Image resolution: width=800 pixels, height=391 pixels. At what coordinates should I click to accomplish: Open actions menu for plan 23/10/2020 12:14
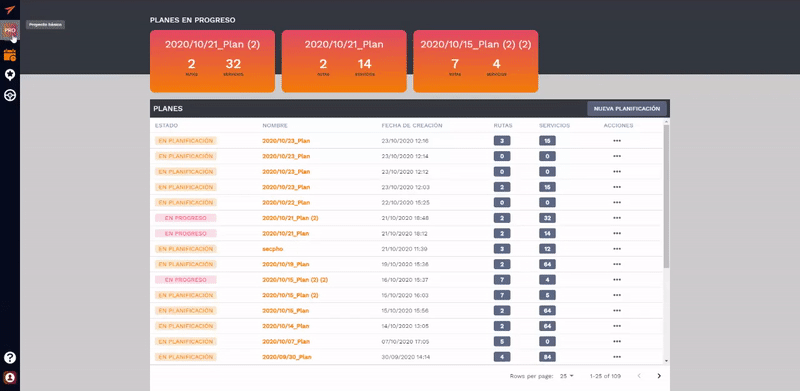(x=617, y=156)
